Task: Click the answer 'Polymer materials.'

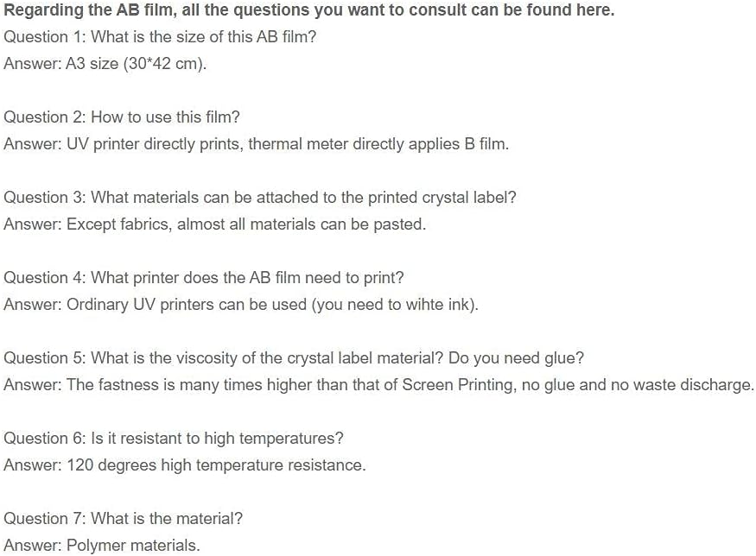Action: 102,546
